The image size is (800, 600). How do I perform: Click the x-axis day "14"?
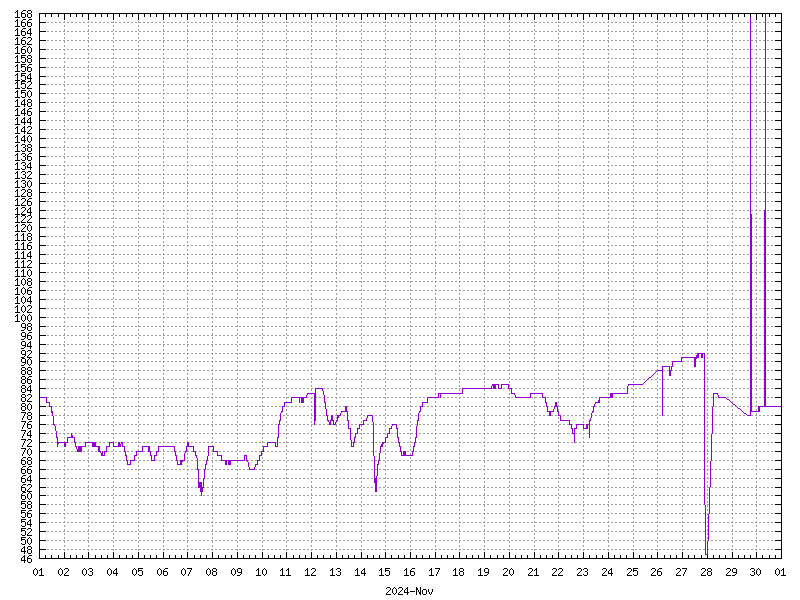click(360, 572)
